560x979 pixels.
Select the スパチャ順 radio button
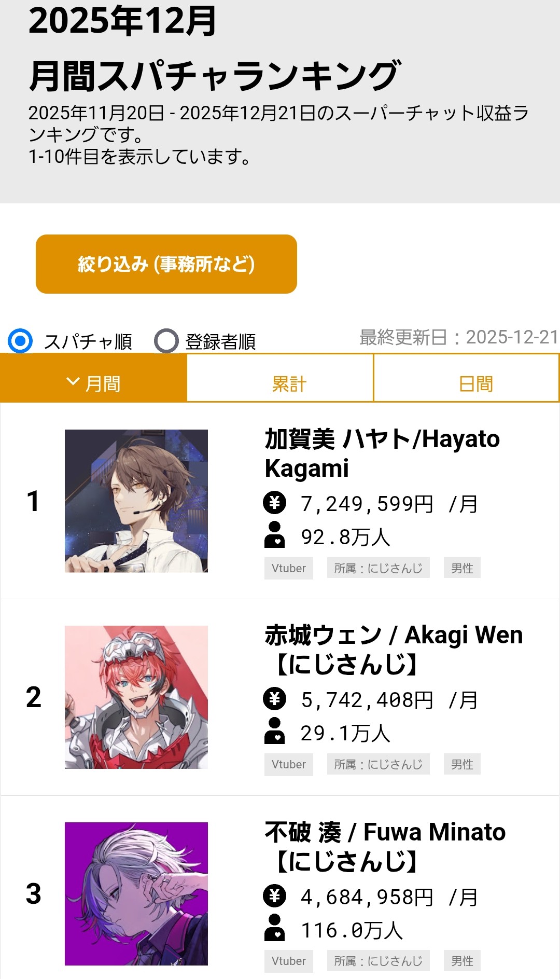pyautogui.click(x=20, y=341)
